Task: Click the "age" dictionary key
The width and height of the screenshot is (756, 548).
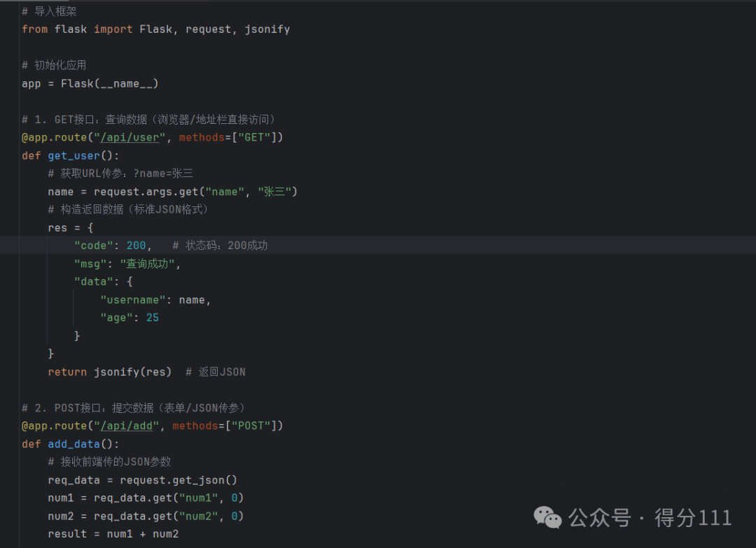Action: pos(116,318)
